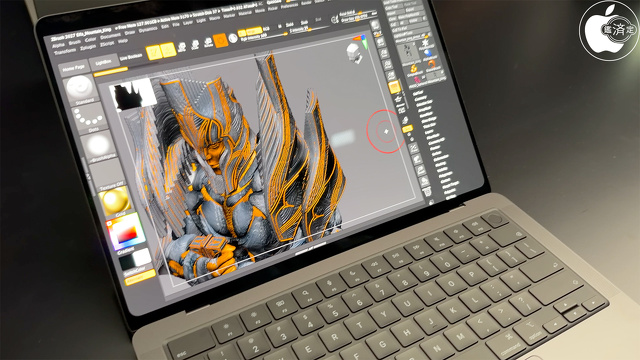The height and width of the screenshot is (360, 640).
Task: Toggle the yellow Persp perspective button
Action: pos(394,87)
